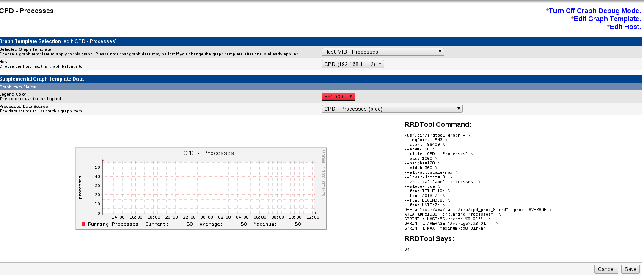Click the red Running Processes legend square
This screenshot has width=644, height=279.
[84, 224]
